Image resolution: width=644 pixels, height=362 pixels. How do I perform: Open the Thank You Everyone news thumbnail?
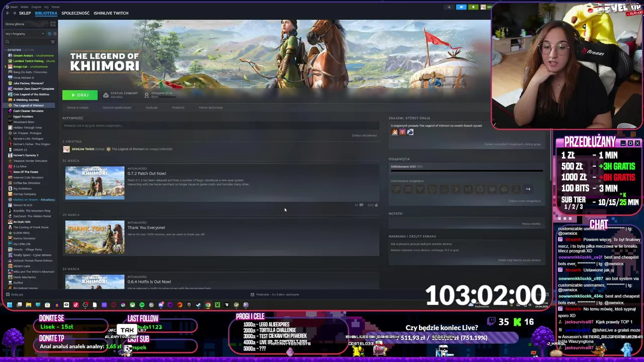[95, 237]
